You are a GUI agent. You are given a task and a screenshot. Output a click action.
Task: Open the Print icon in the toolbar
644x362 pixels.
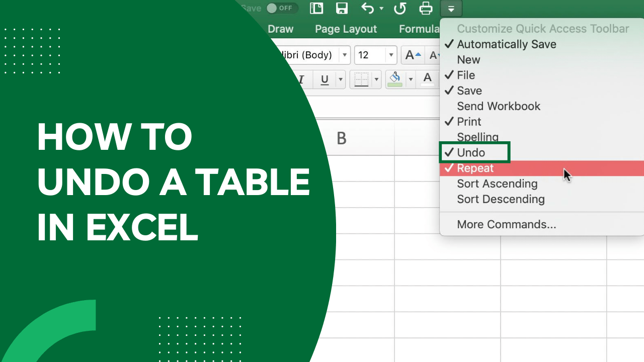point(426,8)
